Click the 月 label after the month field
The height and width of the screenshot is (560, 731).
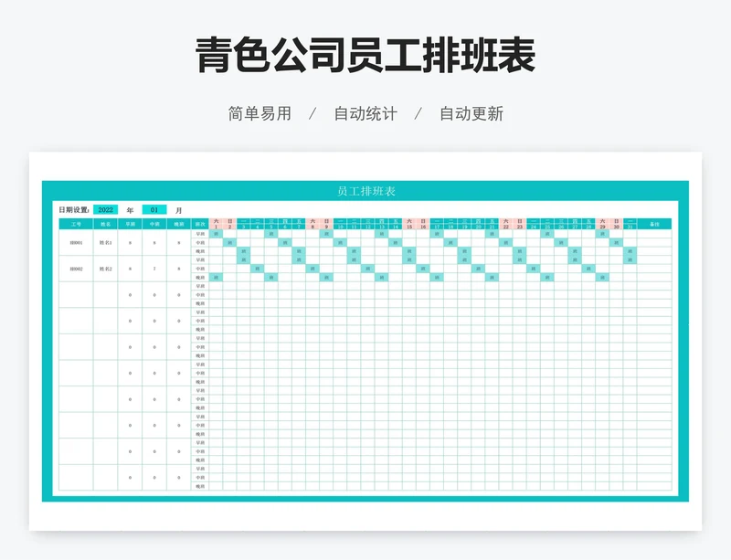178,210
